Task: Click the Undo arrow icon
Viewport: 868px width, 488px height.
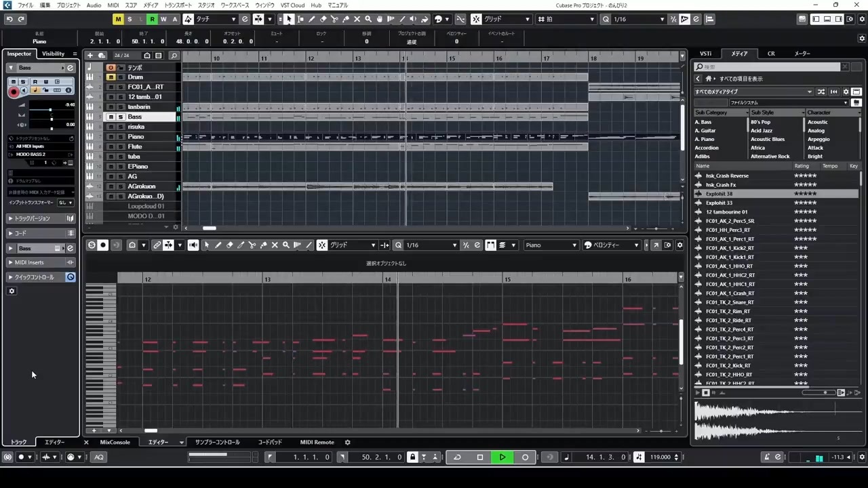Action: [x=9, y=19]
